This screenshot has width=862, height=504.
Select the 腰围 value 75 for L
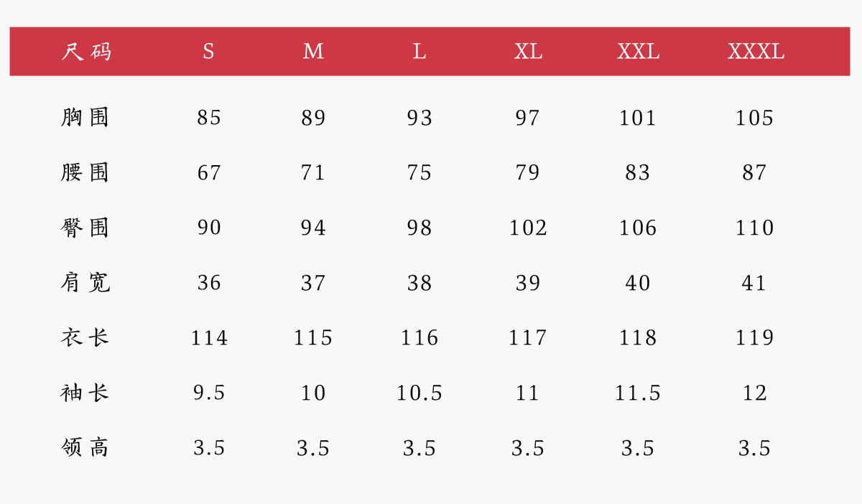coord(420,173)
